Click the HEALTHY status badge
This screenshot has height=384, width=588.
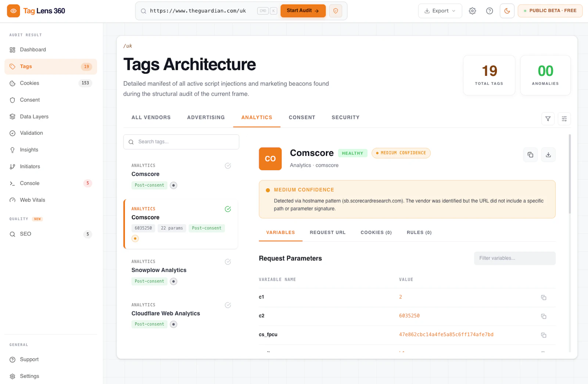(352, 153)
